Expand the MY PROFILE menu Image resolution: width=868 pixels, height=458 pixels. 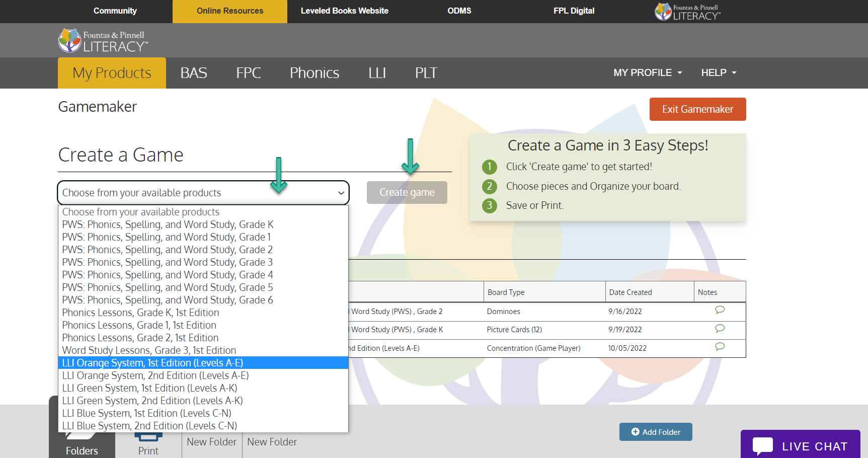tap(647, 72)
